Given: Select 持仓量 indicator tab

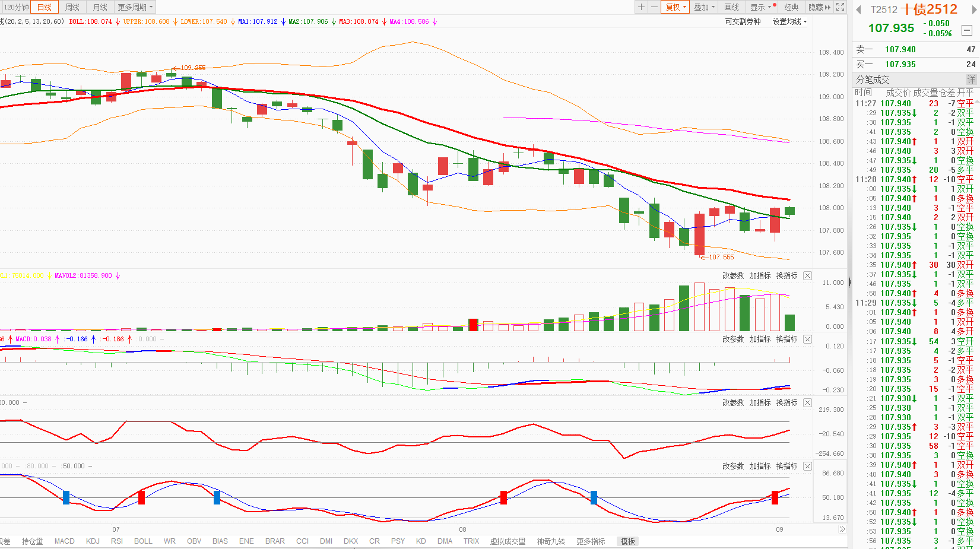Looking at the screenshot, I should click(x=32, y=541).
